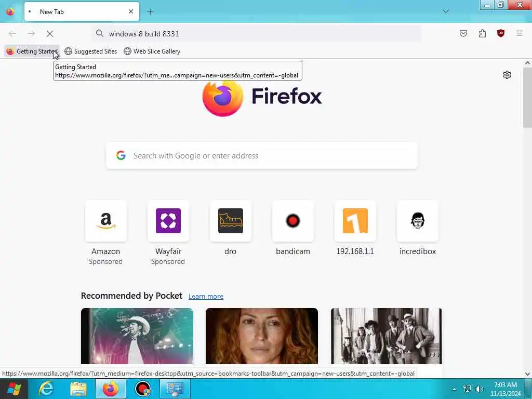Open the new tab personalize gear
The width and height of the screenshot is (532, 399).
[x=507, y=75]
